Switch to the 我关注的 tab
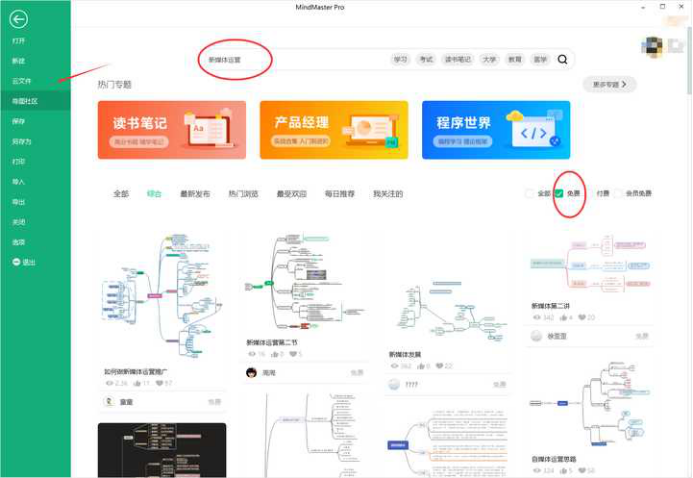The height and width of the screenshot is (478, 693). [x=388, y=193]
